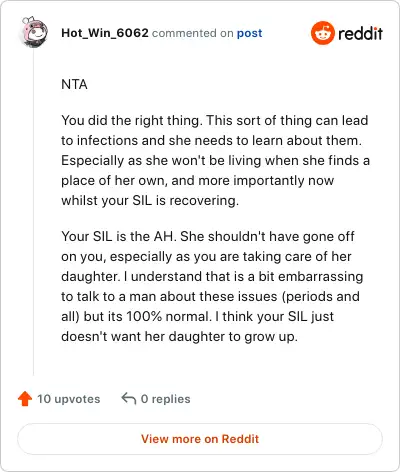Click the line "You did the right thing"
The height and width of the screenshot is (472, 400).
click(x=132, y=120)
